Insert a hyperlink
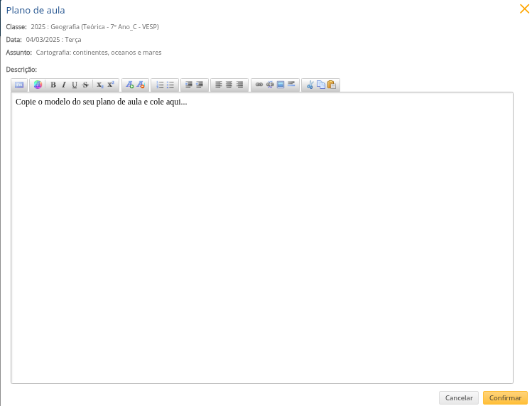The image size is (532, 406). pos(259,85)
